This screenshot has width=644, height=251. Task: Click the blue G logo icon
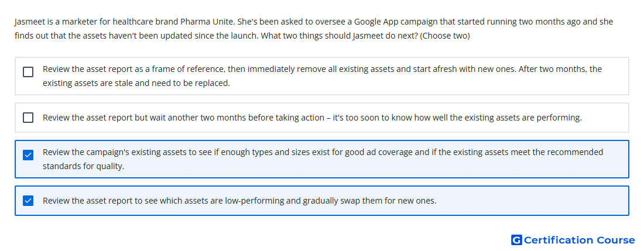516,240
